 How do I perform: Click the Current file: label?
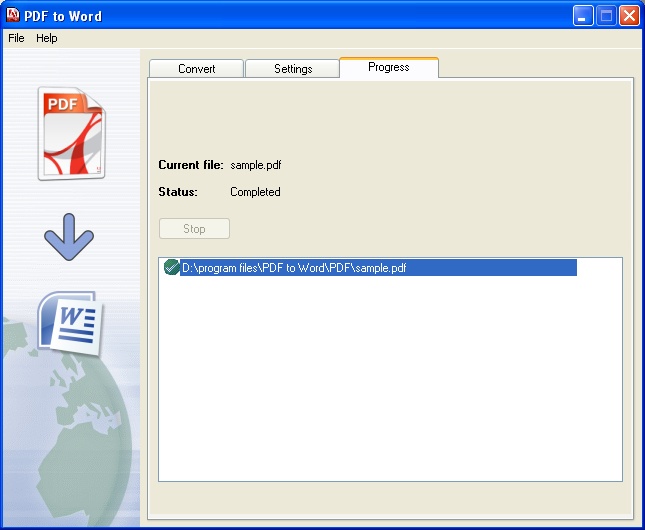[x=191, y=165]
